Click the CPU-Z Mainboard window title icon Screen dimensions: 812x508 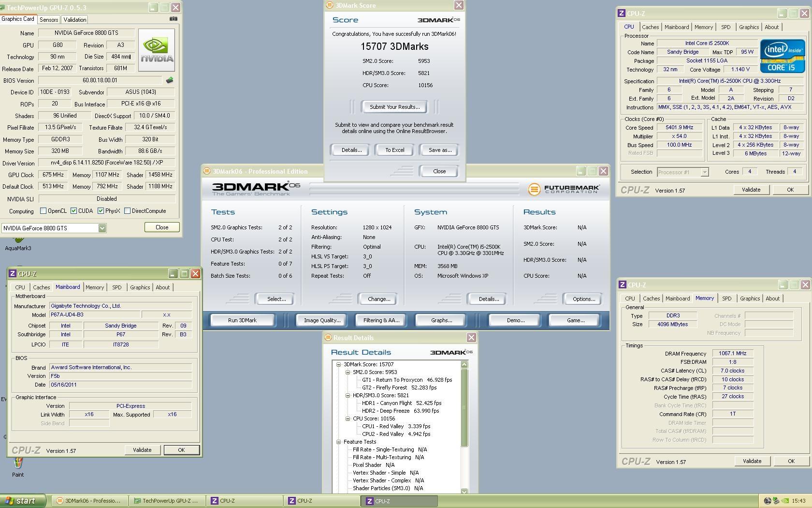click(13, 274)
